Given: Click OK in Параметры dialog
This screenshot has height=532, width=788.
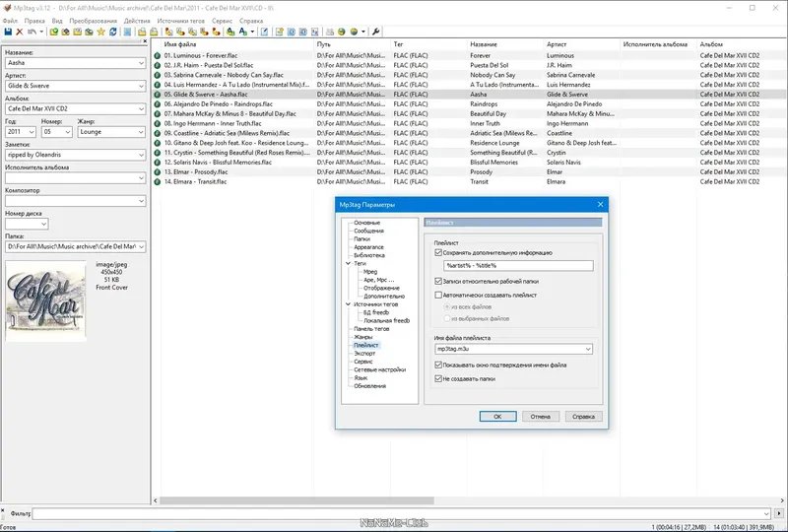Looking at the screenshot, I should click(497, 417).
